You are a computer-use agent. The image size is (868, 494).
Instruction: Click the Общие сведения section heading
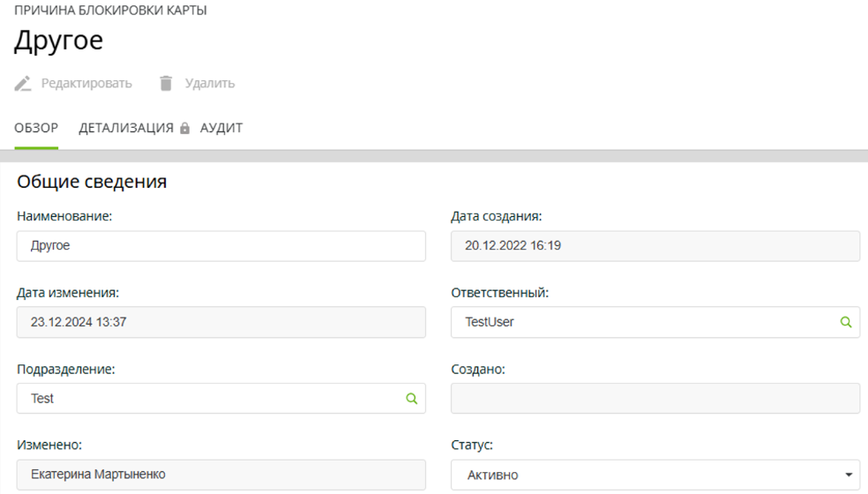point(92,183)
